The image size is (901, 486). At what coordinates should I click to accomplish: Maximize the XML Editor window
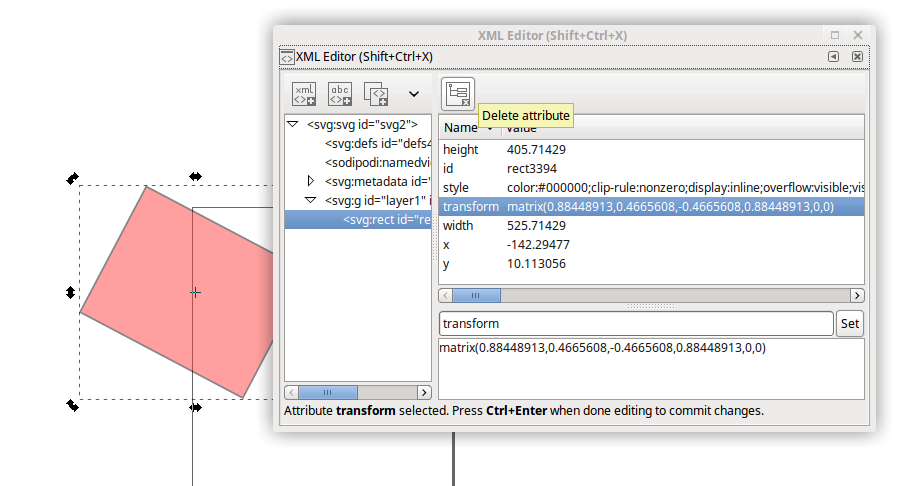click(x=835, y=35)
